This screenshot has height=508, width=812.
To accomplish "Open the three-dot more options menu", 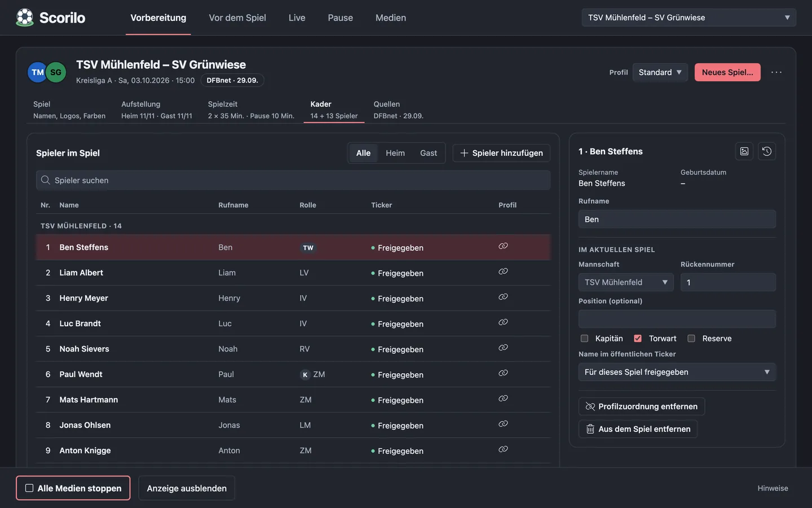I will click(x=776, y=72).
